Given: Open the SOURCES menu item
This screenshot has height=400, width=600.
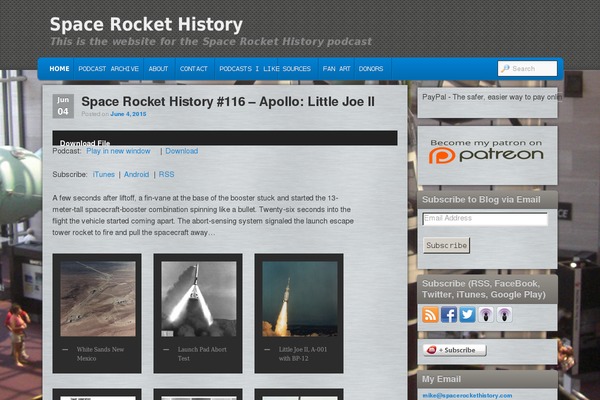Looking at the screenshot, I should pos(297,69).
